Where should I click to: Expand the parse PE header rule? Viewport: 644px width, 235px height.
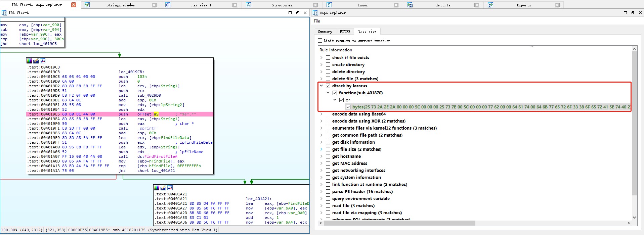tap(321, 192)
